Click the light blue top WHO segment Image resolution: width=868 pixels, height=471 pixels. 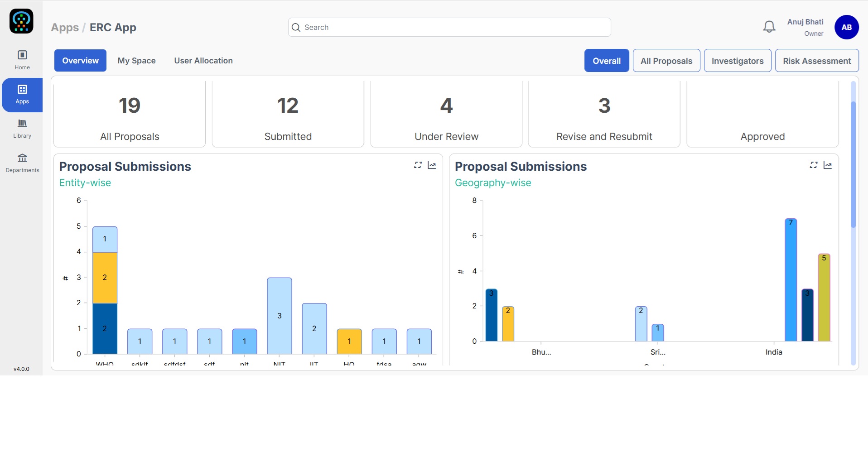105,239
